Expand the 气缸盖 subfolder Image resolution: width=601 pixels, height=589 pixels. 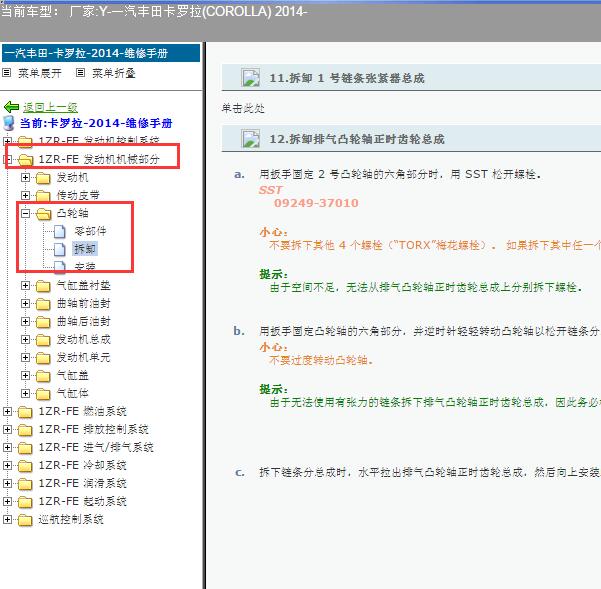pyautogui.click(x=25, y=375)
